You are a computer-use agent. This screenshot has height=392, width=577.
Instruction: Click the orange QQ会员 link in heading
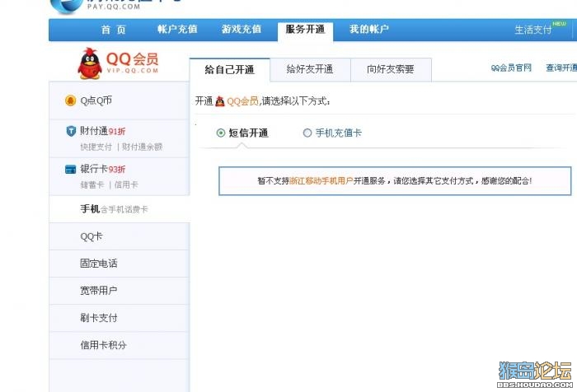242,101
